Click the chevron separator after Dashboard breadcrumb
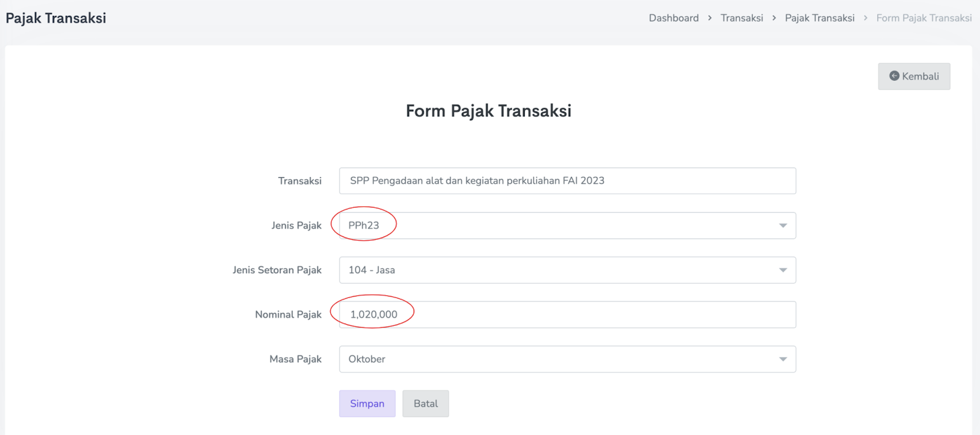This screenshot has height=435, width=980. point(710,18)
